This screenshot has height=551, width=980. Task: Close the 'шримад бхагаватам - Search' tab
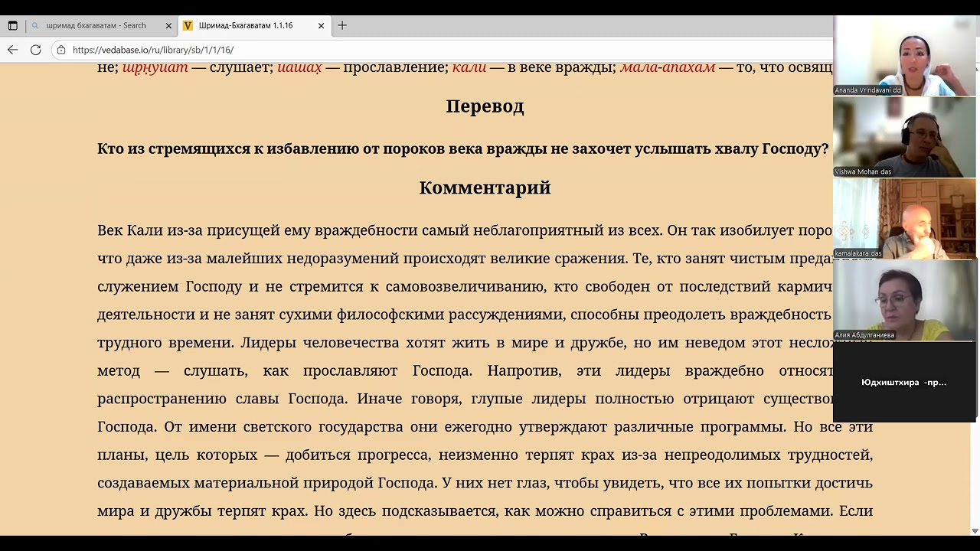click(x=168, y=25)
